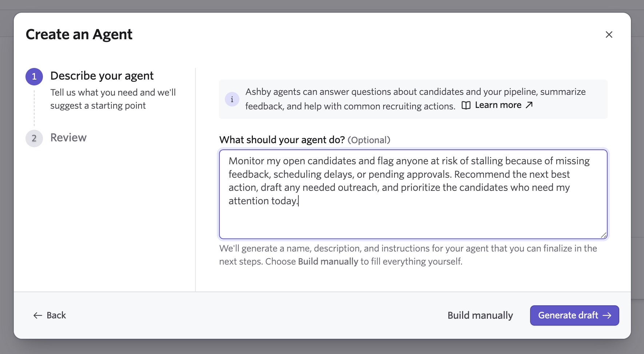
Task: Go Back to previous screen
Action: click(x=49, y=315)
